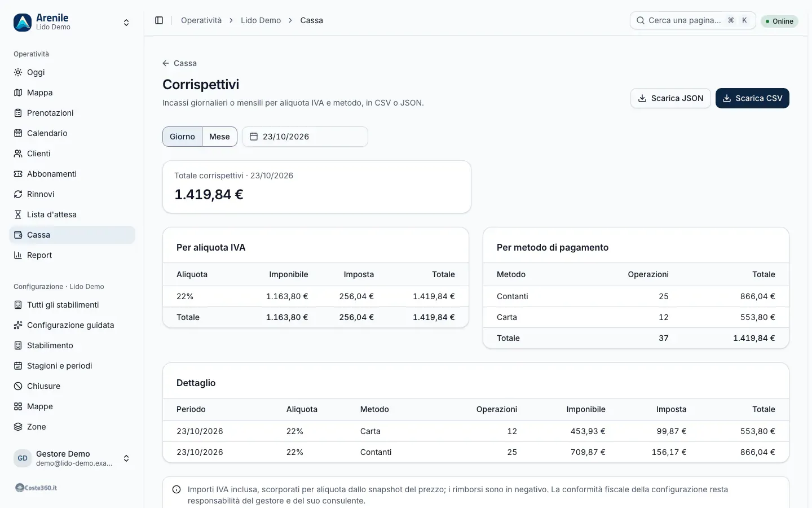Click Lido Demo breadcrumb
812x508 pixels.
(261, 20)
